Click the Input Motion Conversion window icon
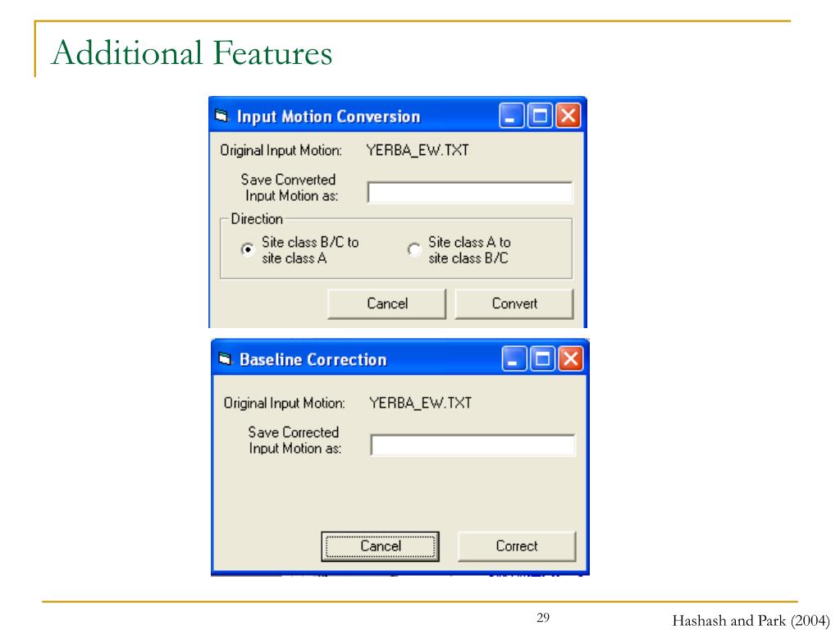This screenshot has height=630, width=840. [221, 116]
